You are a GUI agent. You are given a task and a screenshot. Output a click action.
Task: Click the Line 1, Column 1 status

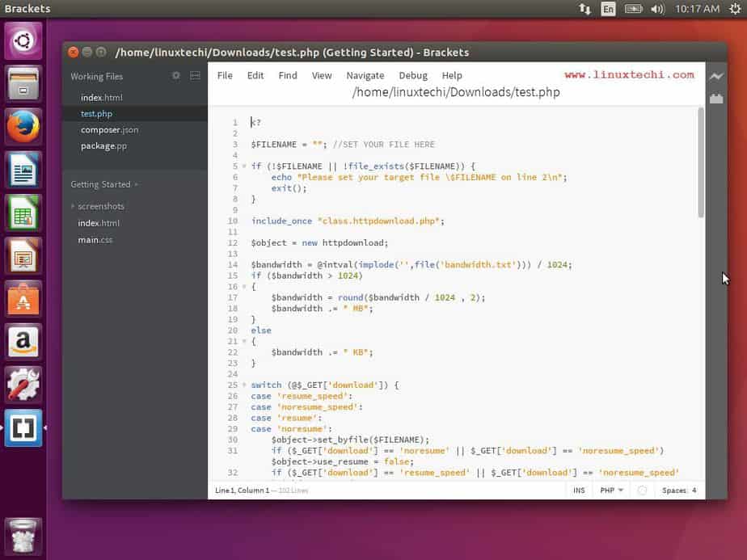pos(242,491)
